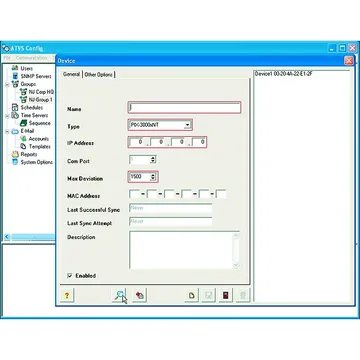Minimize the ATVS Config window
Screen dimensions: 360x360
[x=332, y=48]
